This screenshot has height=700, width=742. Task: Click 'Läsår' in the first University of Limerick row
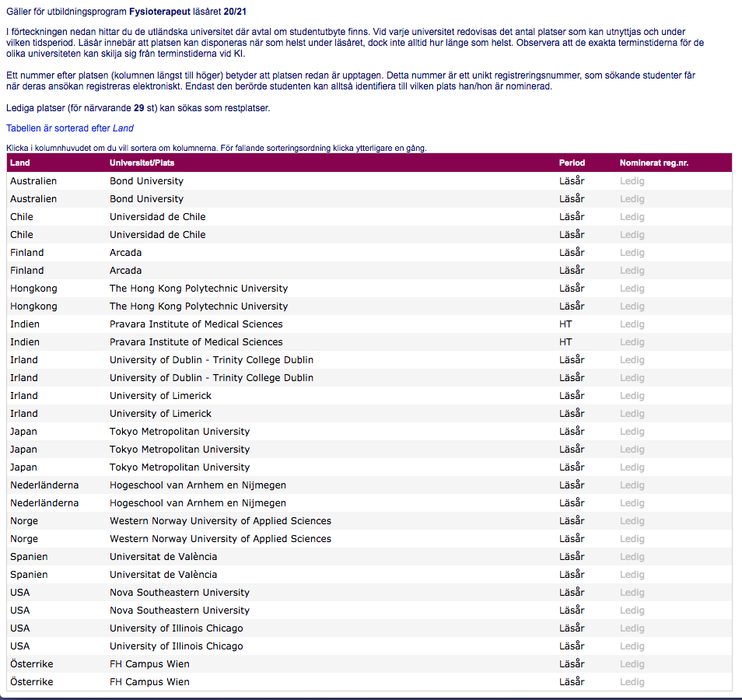click(572, 395)
